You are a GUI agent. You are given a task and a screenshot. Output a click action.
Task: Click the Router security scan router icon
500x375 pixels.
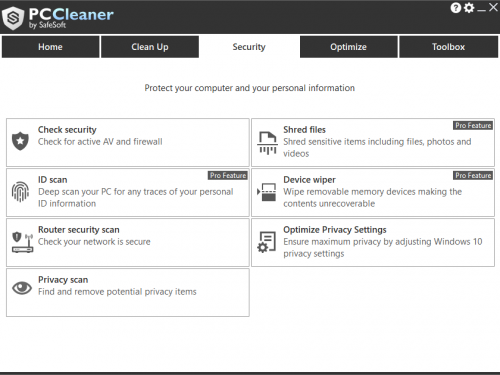pos(22,242)
